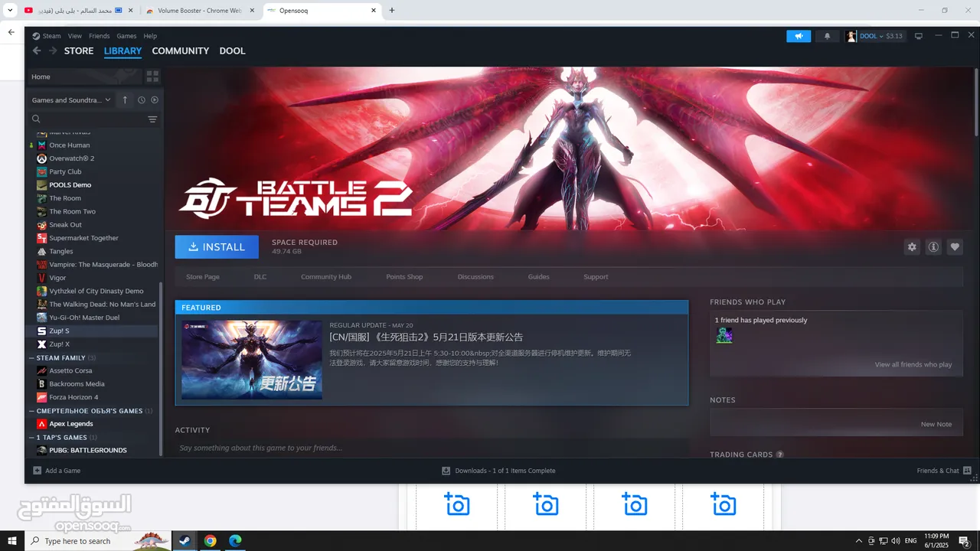Open the DOOL account dropdown
This screenshot has height=551, width=980.
point(874,36)
